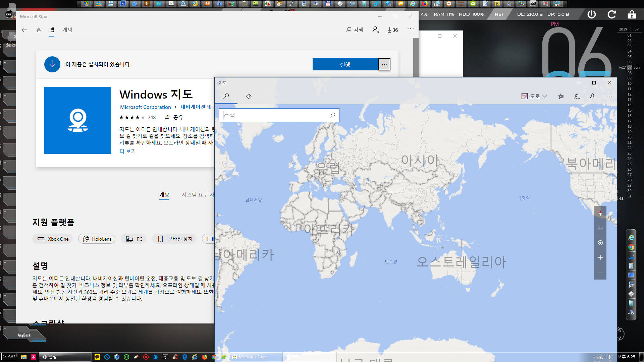
Task: Open 검색 search in Microsoft Store
Action: pyautogui.click(x=355, y=30)
